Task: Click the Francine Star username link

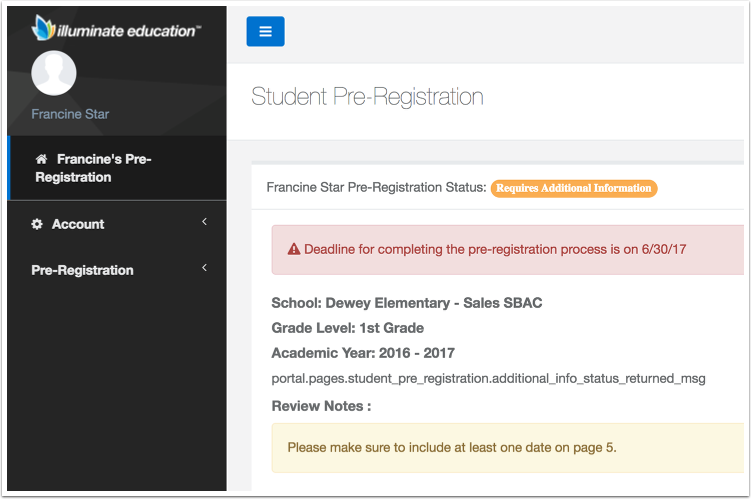Action: pos(70,114)
